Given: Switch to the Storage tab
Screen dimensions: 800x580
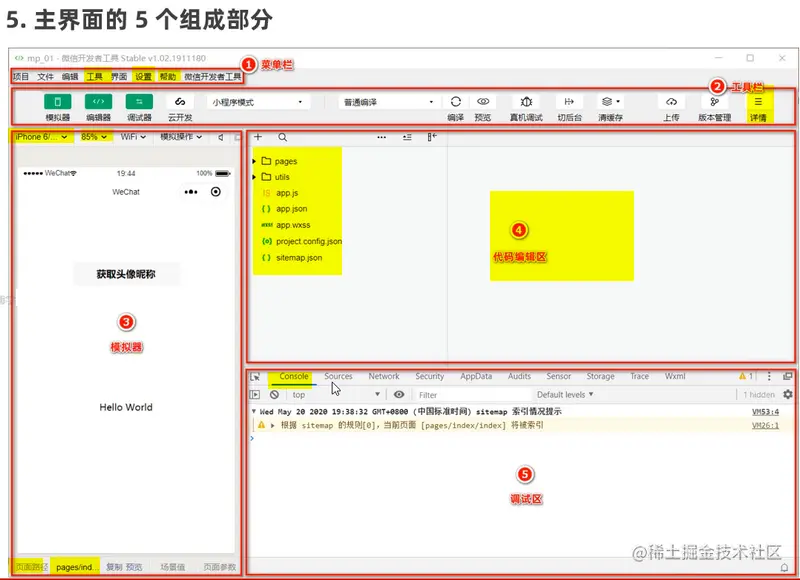Looking at the screenshot, I should 601,376.
